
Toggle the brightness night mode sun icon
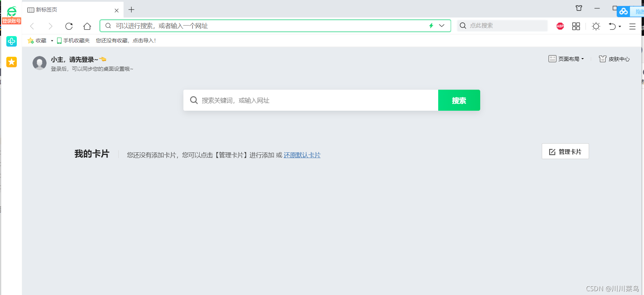(596, 26)
